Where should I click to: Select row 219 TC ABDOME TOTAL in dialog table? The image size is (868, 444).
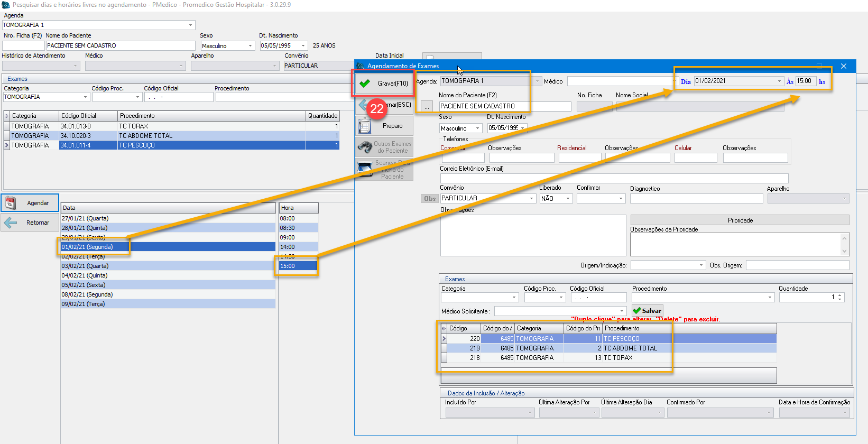[x=609, y=348]
